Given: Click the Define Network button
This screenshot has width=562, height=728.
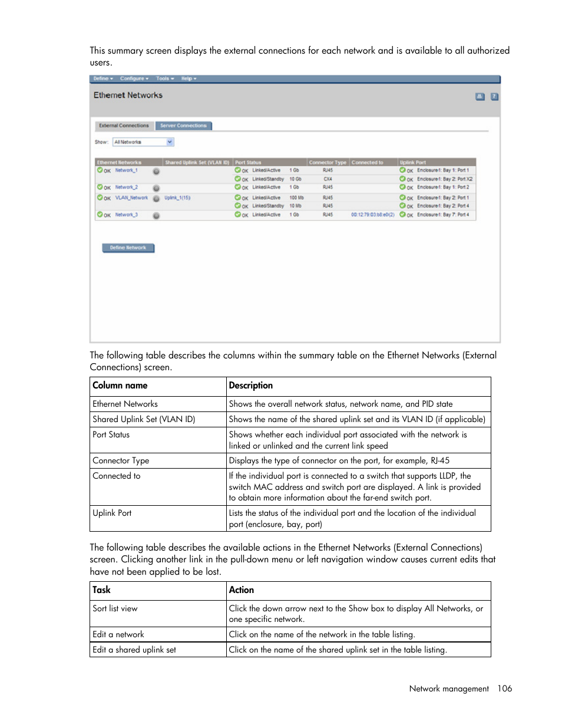Looking at the screenshot, I should click(x=128, y=248).
